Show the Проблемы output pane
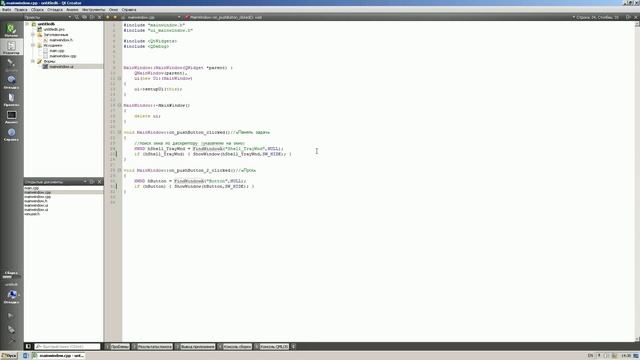The image size is (640, 360). point(117,347)
